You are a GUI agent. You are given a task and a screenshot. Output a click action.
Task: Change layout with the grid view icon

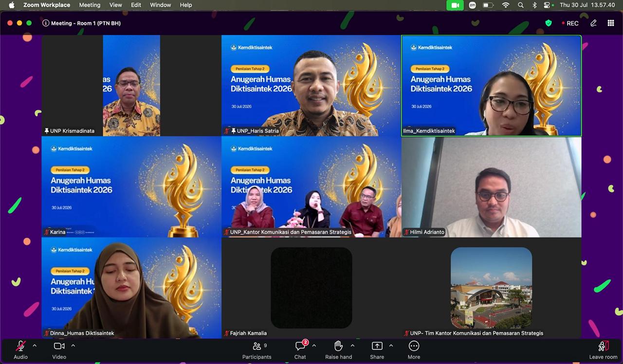pos(611,23)
